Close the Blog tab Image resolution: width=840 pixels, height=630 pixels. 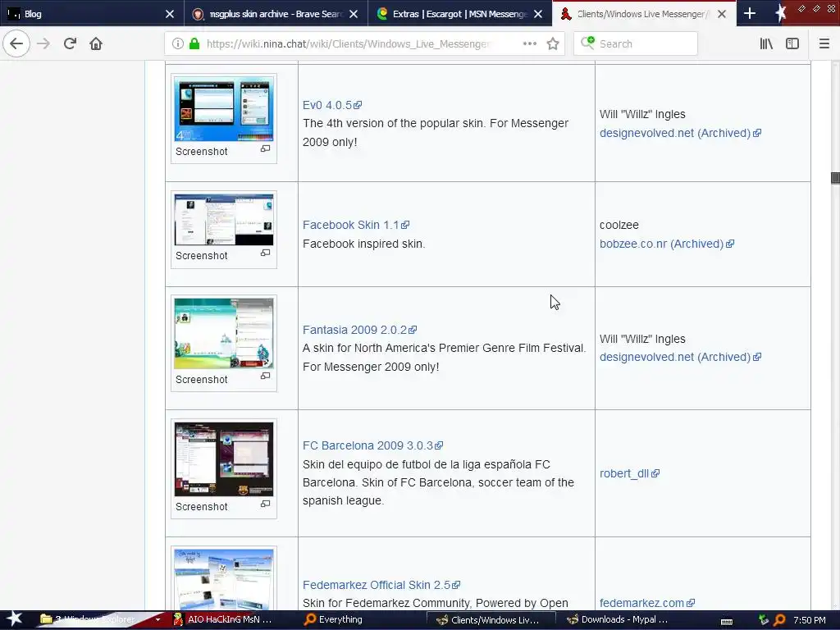pyautogui.click(x=170, y=14)
